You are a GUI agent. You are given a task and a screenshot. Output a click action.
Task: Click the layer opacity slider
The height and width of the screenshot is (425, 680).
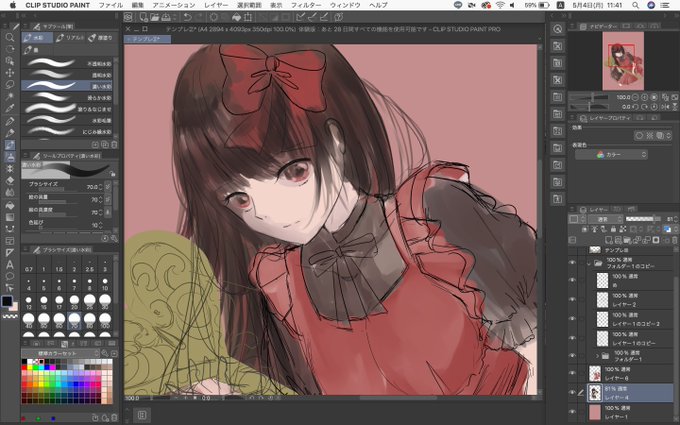coord(642,219)
